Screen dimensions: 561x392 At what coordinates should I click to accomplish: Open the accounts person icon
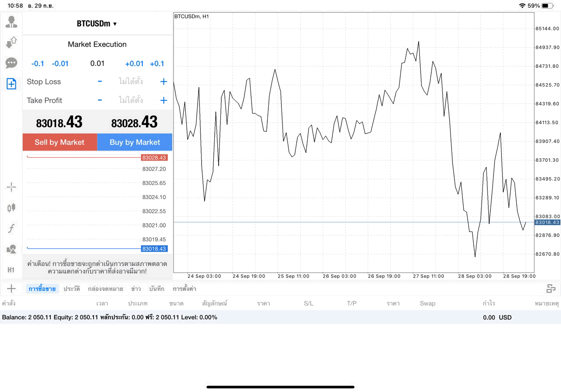[x=11, y=22]
